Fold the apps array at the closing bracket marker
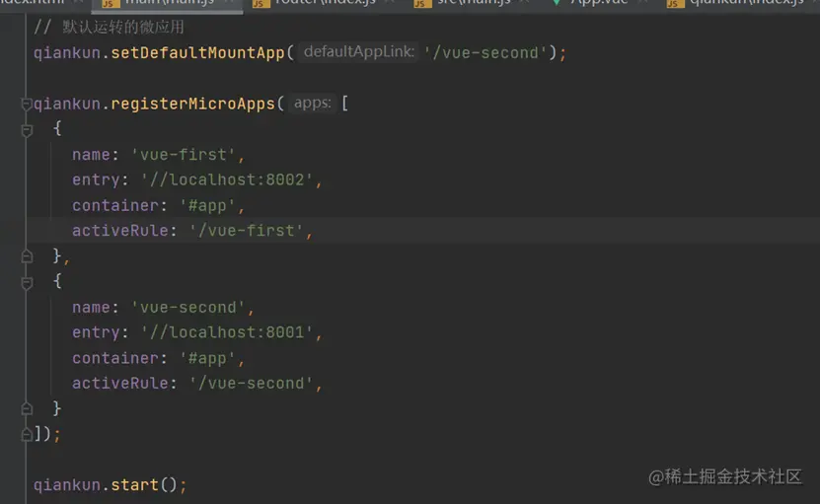 [26, 434]
